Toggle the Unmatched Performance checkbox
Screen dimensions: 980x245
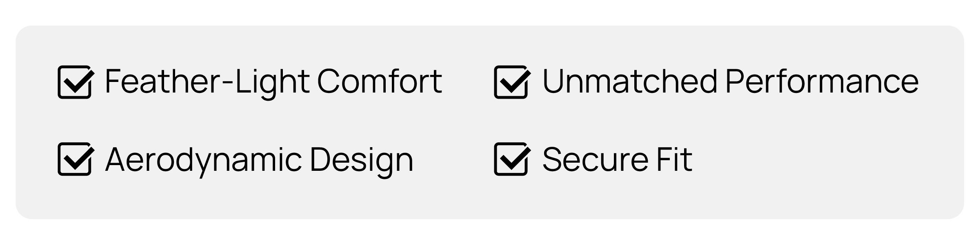tap(511, 82)
